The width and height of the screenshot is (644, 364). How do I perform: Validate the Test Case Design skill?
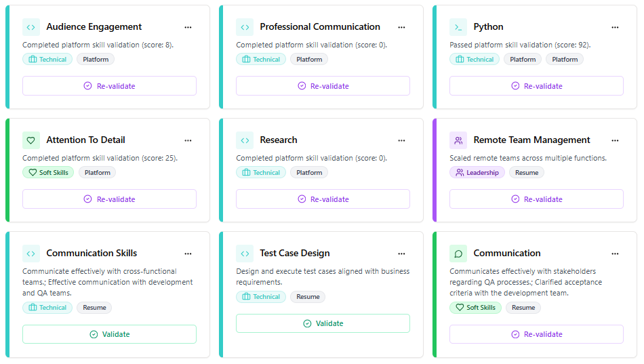click(x=323, y=323)
